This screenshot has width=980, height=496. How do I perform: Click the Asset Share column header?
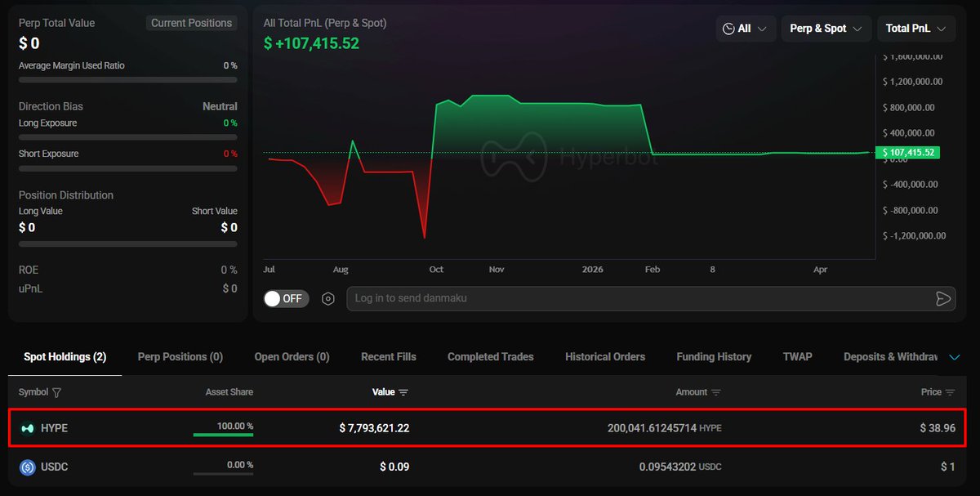pos(229,392)
